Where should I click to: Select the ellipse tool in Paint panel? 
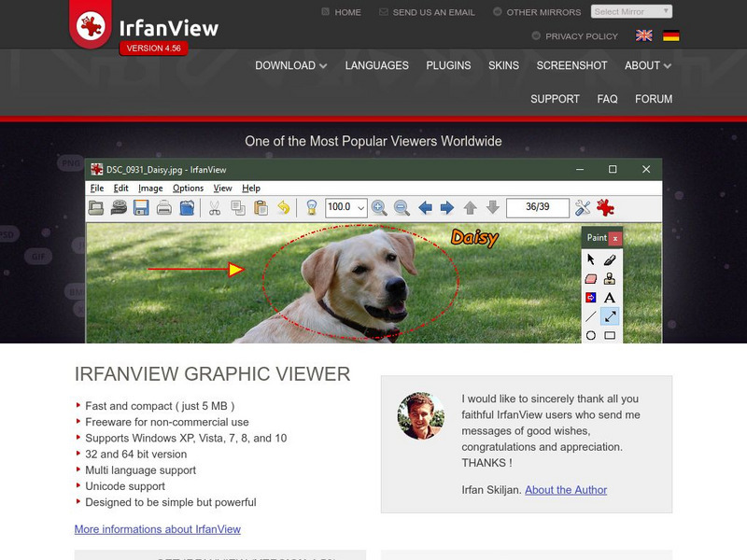[x=591, y=335]
